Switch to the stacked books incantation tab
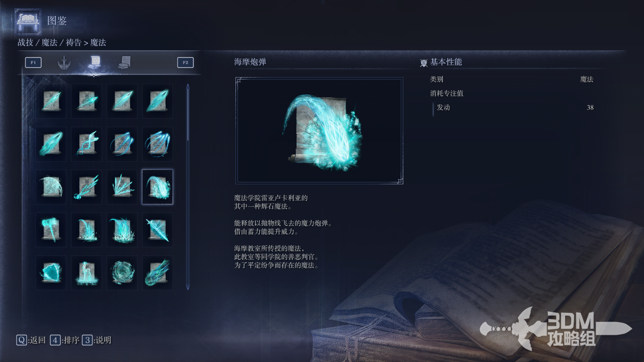Screen dimensions: 644x362 tap(125, 62)
